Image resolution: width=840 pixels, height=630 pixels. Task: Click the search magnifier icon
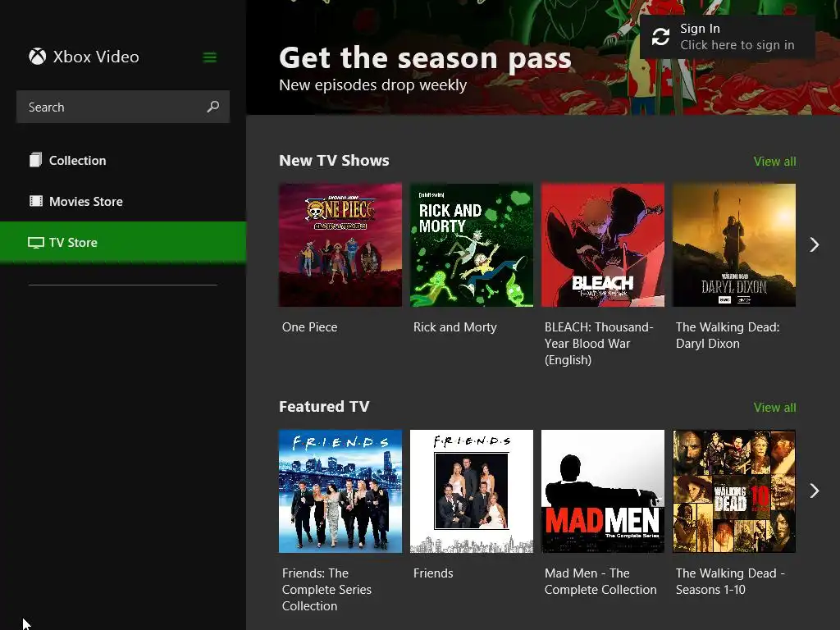tap(213, 107)
